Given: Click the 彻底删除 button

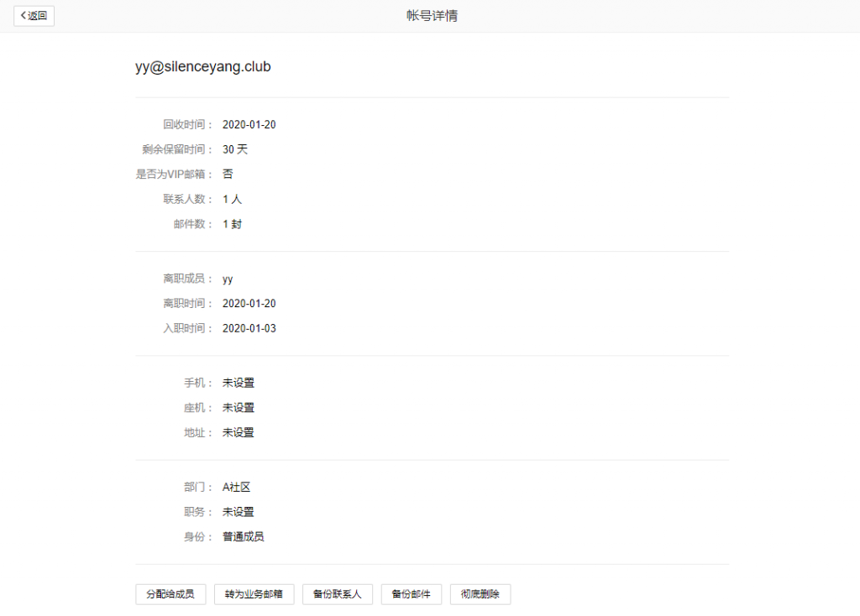Looking at the screenshot, I should click(480, 594).
